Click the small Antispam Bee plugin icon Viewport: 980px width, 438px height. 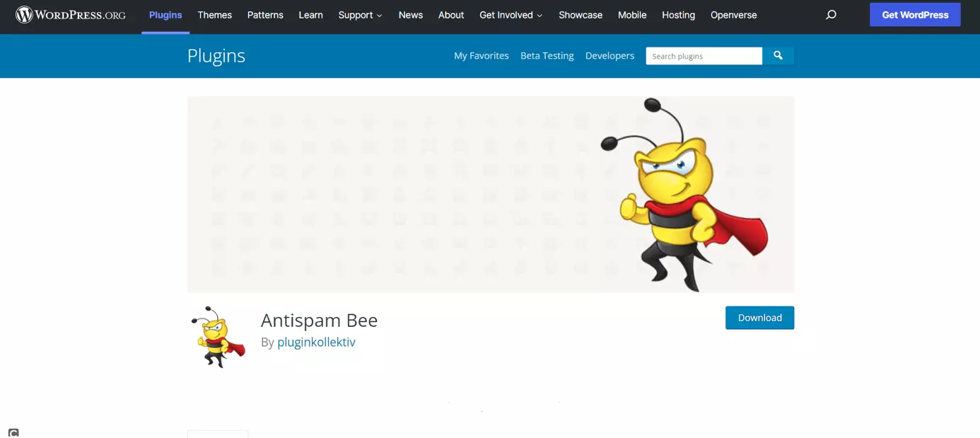[218, 337]
